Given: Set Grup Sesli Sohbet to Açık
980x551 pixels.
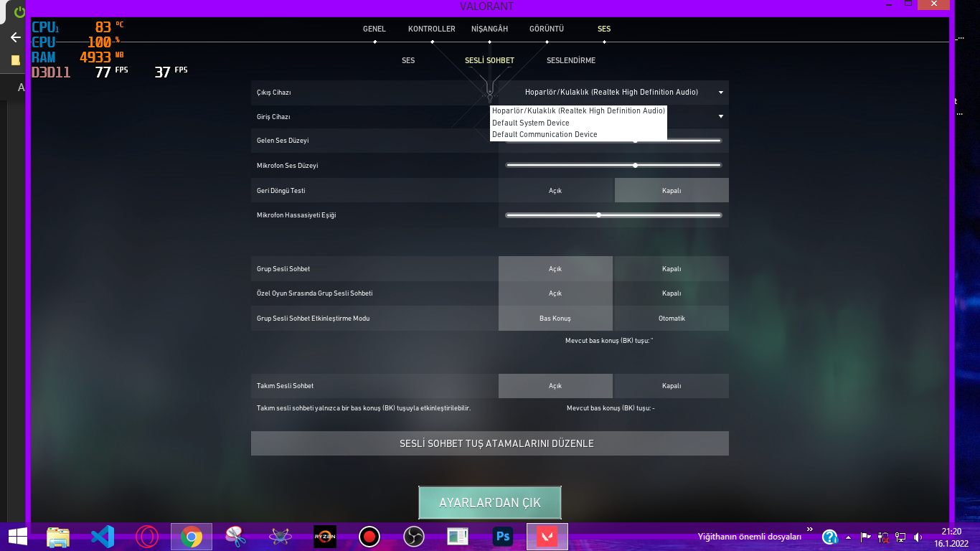Looking at the screenshot, I should pos(555,268).
